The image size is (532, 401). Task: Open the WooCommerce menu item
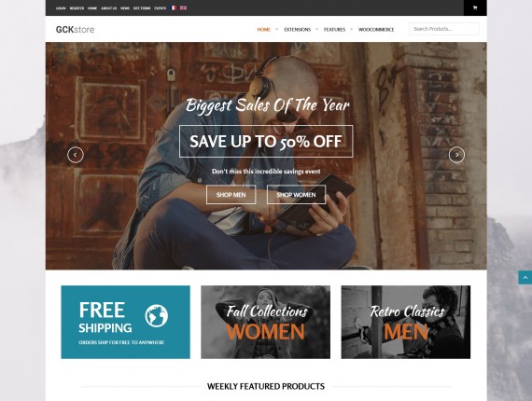[376, 30]
